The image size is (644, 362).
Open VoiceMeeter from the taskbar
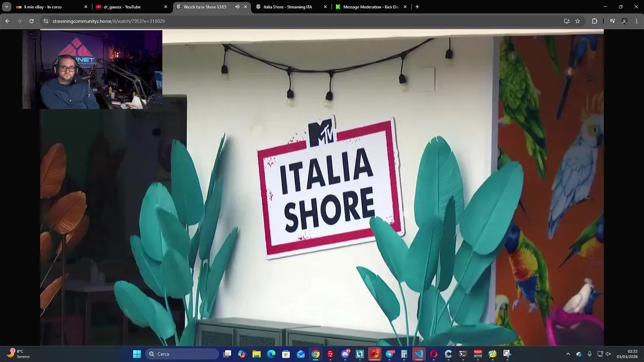point(478,354)
